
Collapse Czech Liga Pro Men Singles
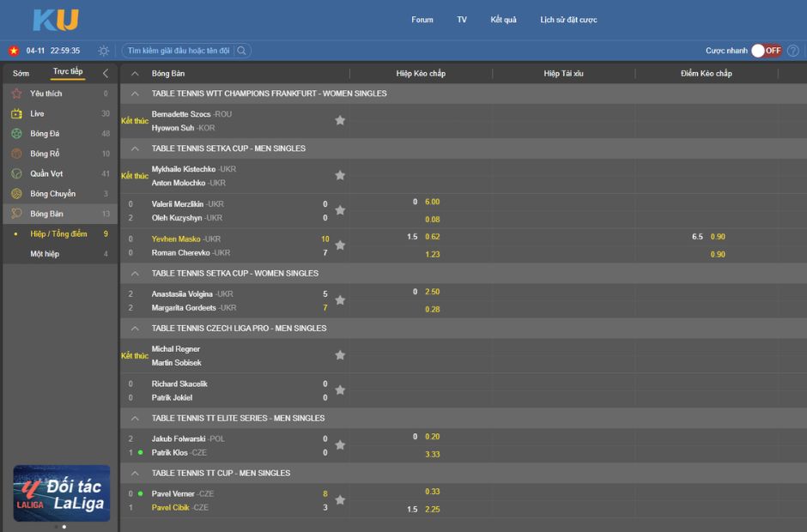pyautogui.click(x=135, y=329)
